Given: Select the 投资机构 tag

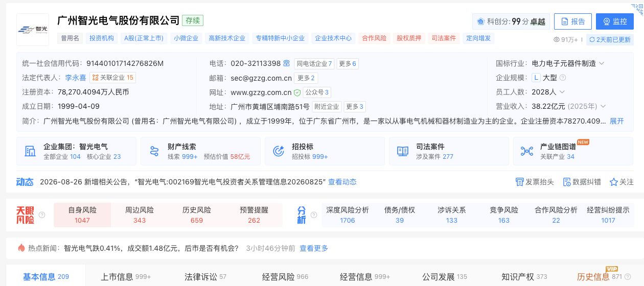Looking at the screenshot, I should [102, 38].
